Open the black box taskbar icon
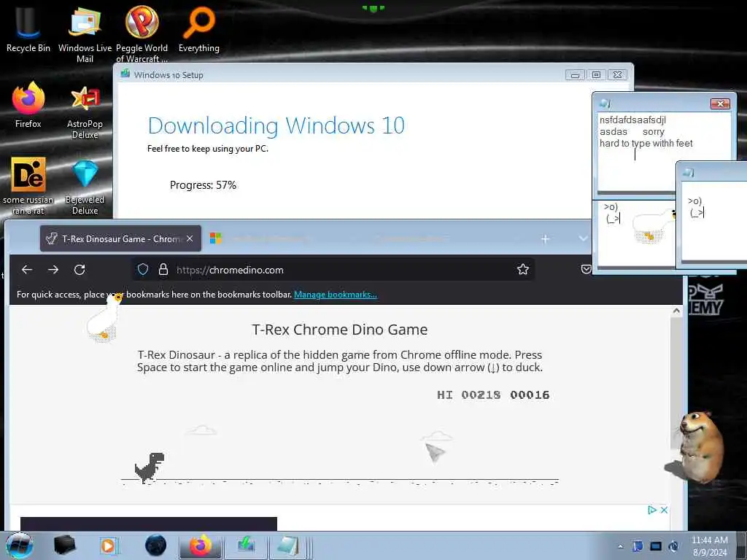Image resolution: width=747 pixels, height=560 pixels. 65,545
